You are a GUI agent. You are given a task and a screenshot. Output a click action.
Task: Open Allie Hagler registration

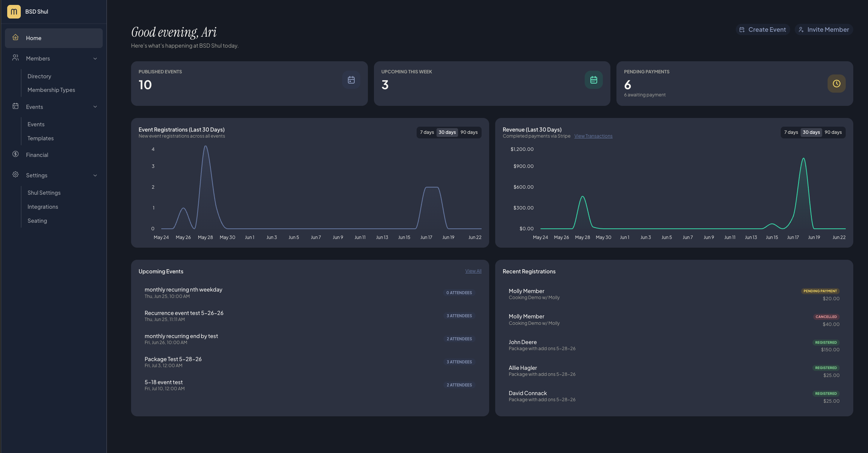[674, 371]
